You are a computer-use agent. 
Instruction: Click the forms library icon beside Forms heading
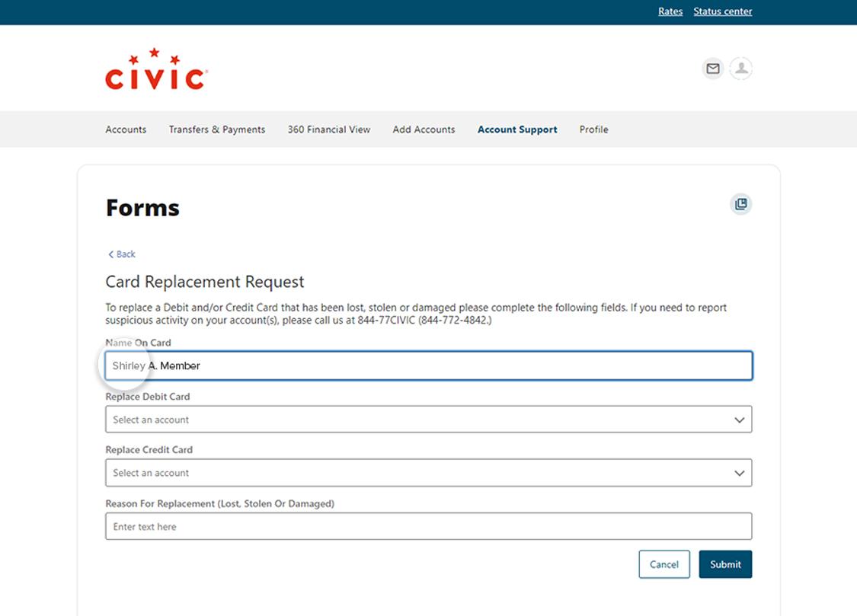[x=740, y=204]
